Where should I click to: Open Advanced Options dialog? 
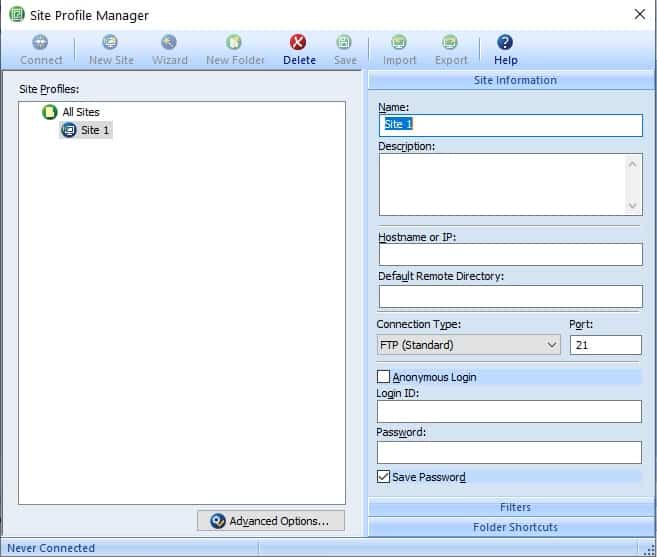tap(271, 521)
